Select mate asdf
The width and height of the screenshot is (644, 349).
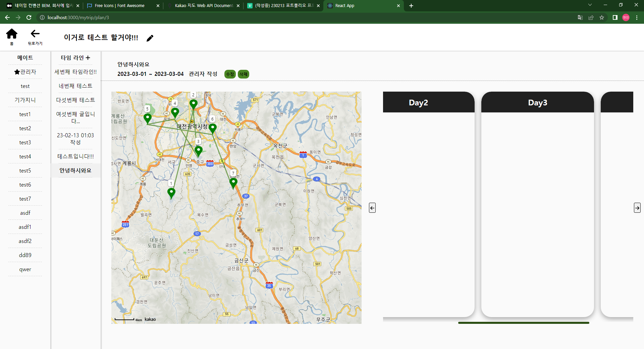[x=25, y=213]
